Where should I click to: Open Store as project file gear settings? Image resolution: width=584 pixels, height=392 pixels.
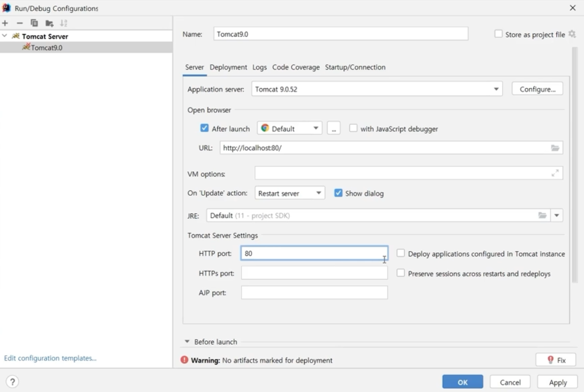click(573, 34)
